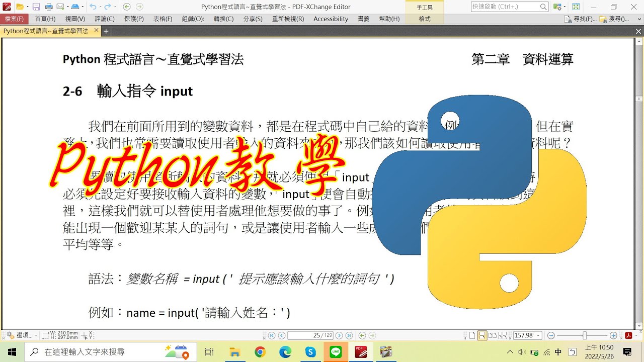Expand the Email dropdown arrow
Image resolution: width=644 pixels, height=362 pixels.
67,7
